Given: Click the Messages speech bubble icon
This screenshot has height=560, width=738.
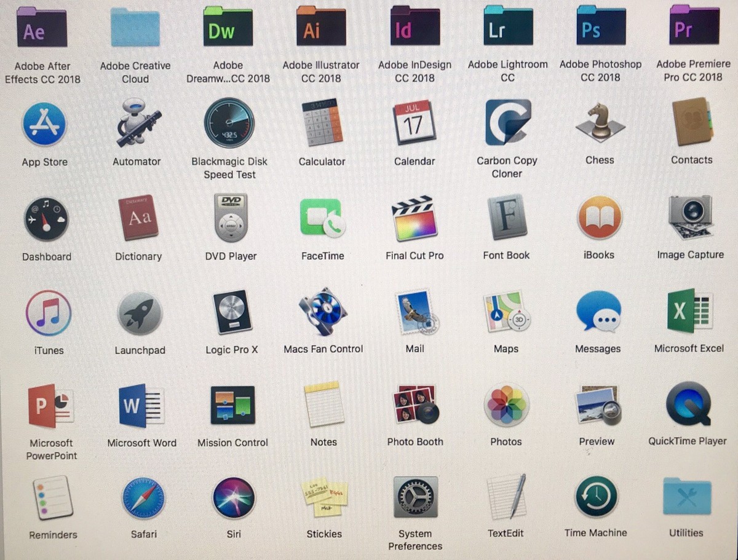Looking at the screenshot, I should 598,312.
